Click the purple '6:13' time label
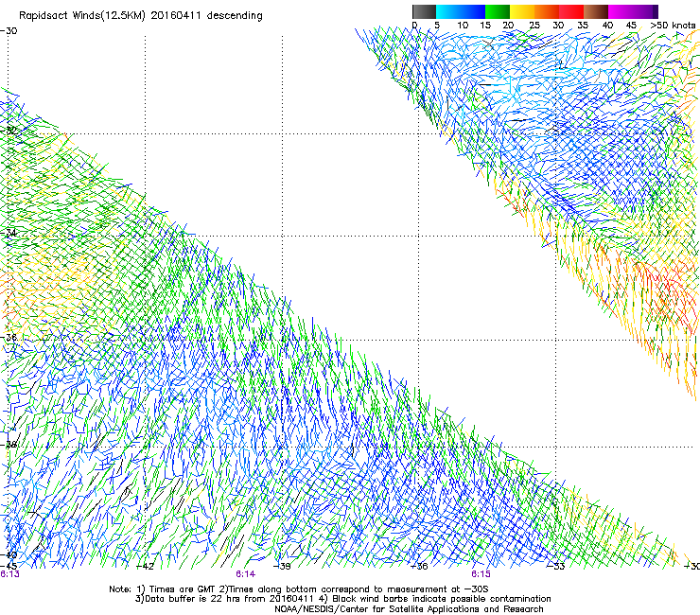This screenshot has height=615, width=700. click(x=9, y=574)
